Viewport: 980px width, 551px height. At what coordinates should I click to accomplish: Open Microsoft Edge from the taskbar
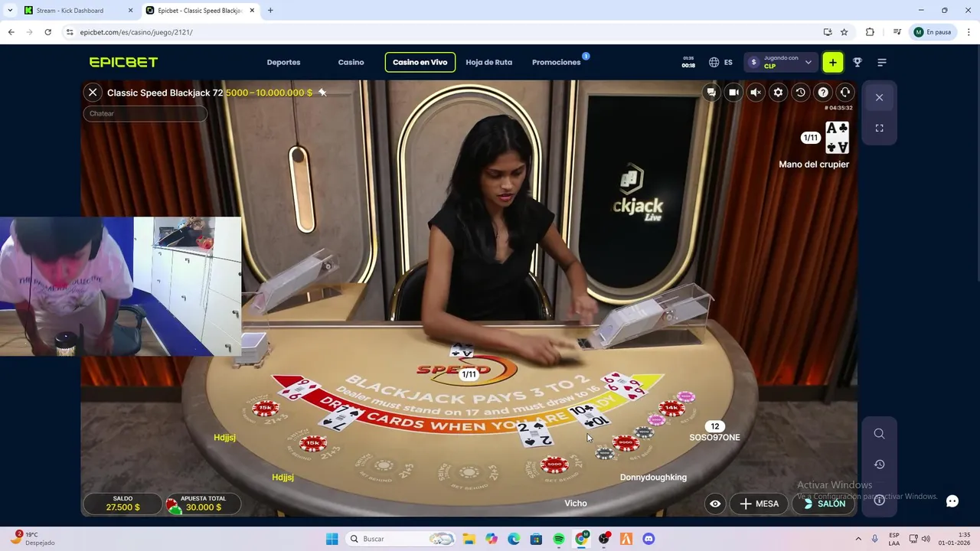[514, 539]
